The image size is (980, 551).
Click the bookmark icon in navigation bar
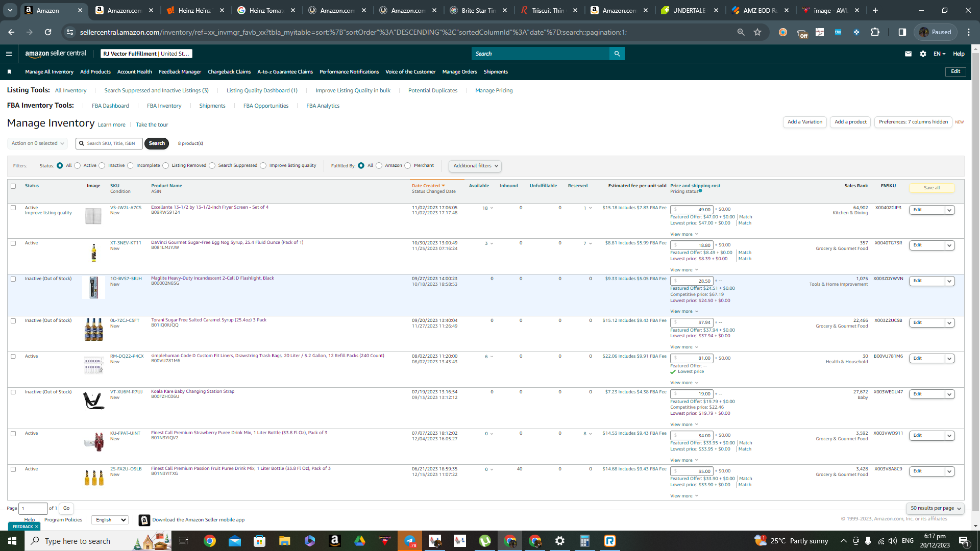[x=9, y=72]
